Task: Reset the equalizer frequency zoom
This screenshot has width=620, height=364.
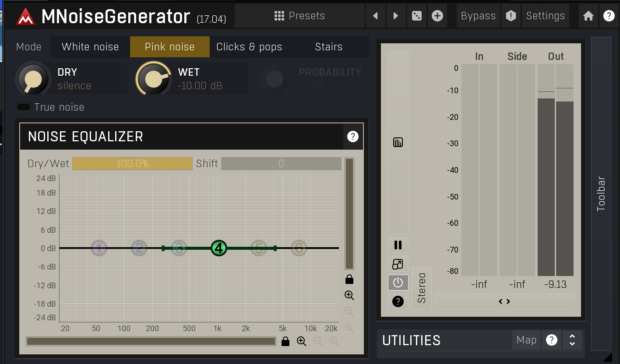Action: 334,341
